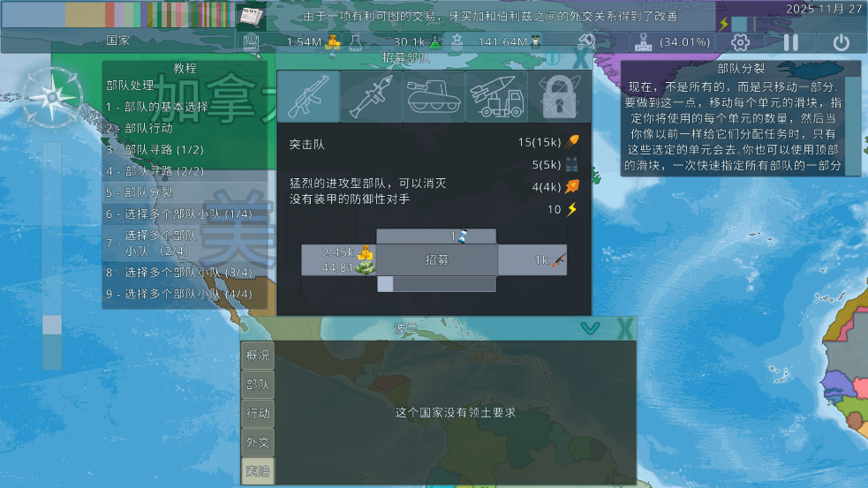Close the 波兰 country panel
Image resolution: width=868 pixels, height=488 pixels.
point(625,329)
